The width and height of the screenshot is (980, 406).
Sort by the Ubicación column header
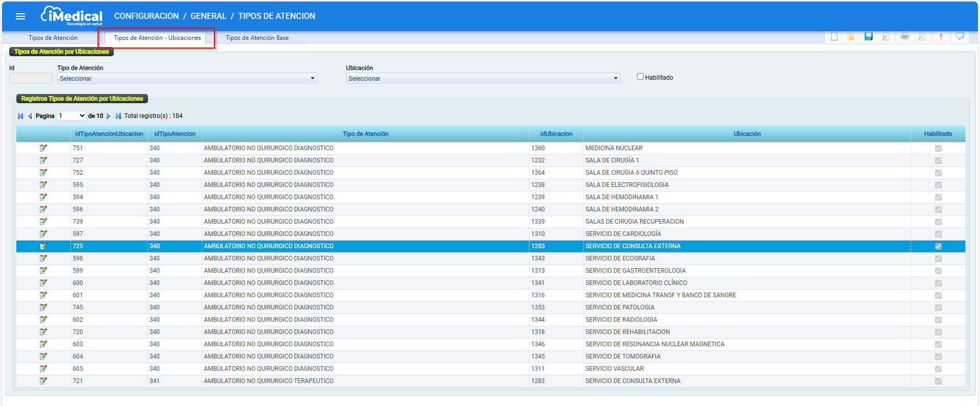pos(747,134)
